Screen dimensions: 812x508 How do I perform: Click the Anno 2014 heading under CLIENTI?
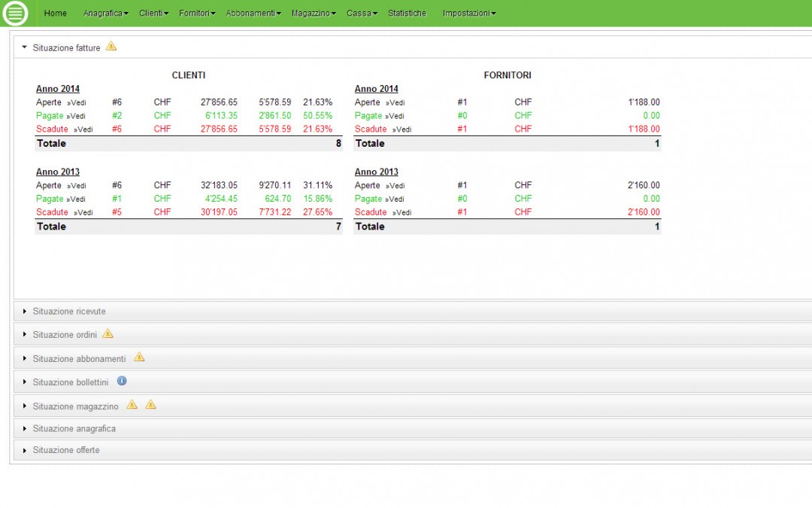(58, 88)
